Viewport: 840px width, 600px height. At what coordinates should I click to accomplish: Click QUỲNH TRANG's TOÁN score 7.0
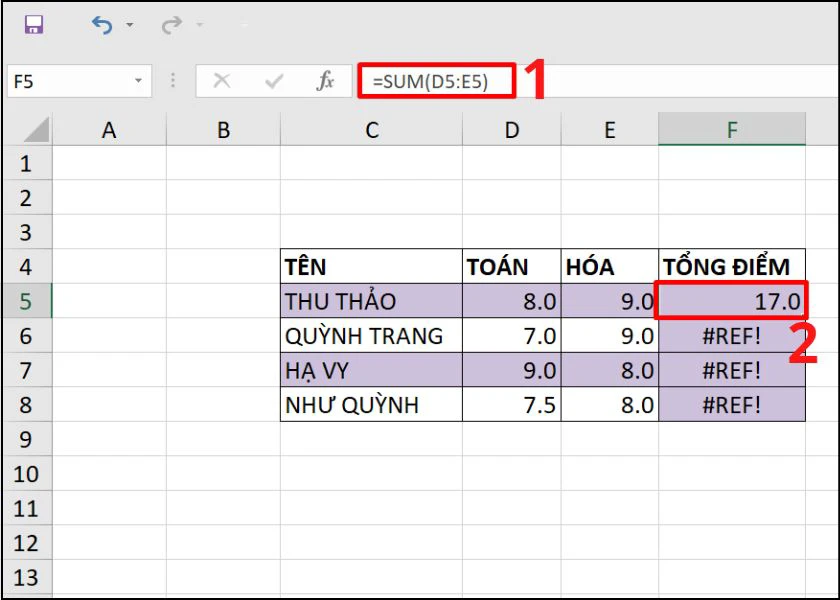click(512, 335)
